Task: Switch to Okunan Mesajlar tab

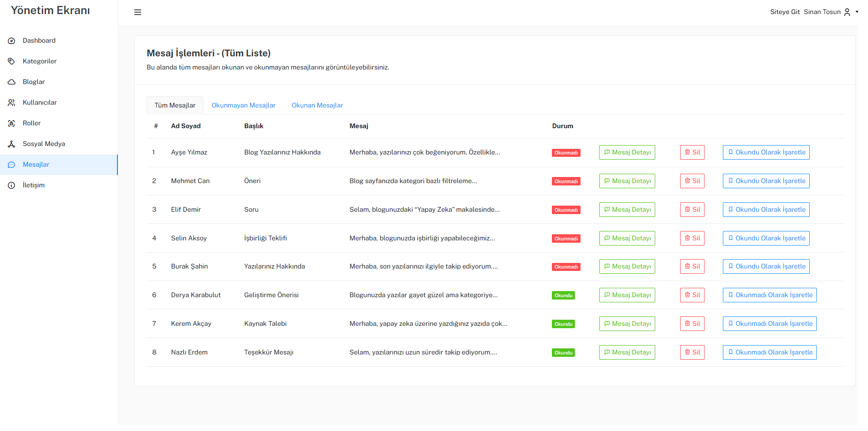Action: click(317, 106)
